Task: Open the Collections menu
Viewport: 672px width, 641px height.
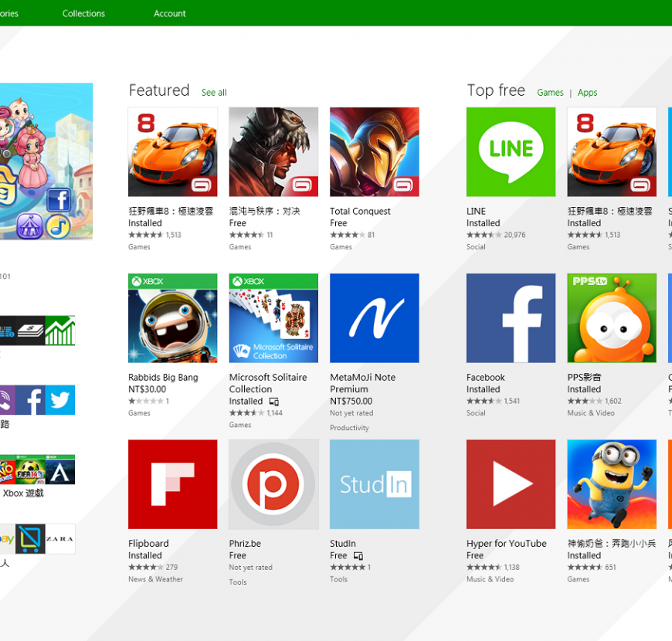Action: 83,13
